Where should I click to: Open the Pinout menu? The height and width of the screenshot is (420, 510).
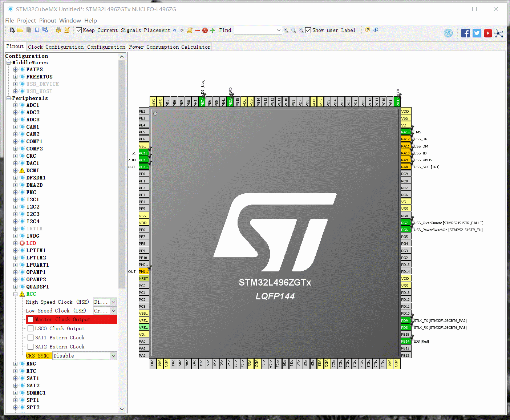click(48, 21)
